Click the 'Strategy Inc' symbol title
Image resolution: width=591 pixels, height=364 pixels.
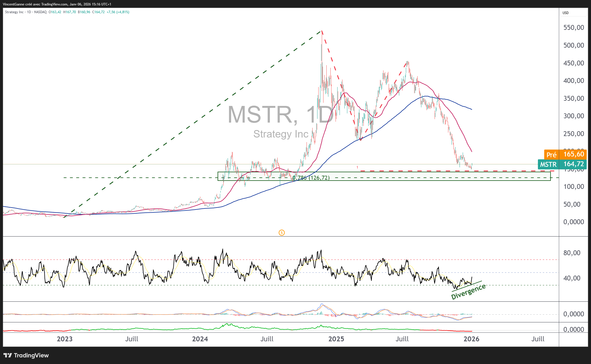[x=14, y=12]
